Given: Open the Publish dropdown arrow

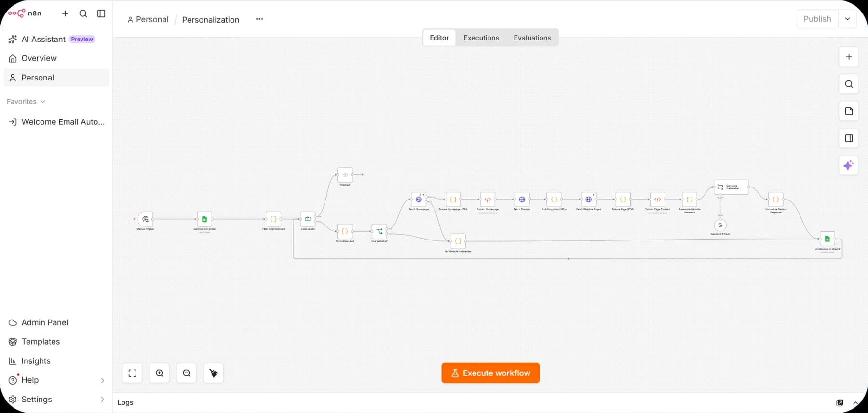Looking at the screenshot, I should click(x=847, y=19).
